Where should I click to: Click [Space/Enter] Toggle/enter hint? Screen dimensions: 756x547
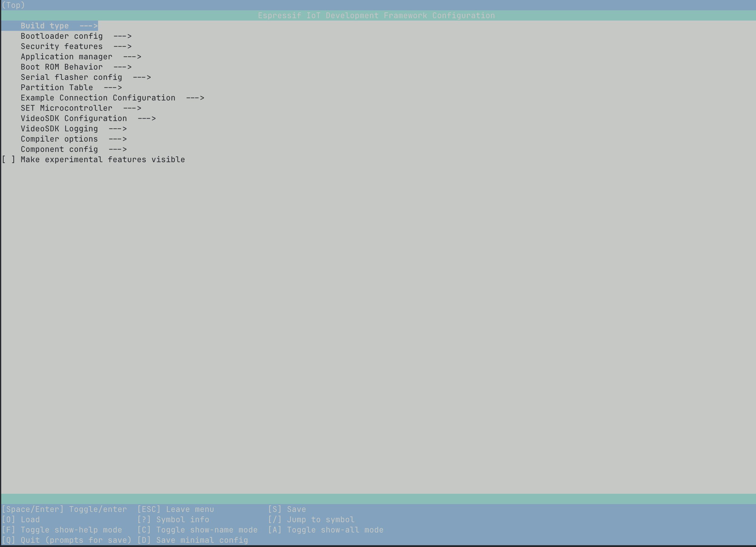64,509
